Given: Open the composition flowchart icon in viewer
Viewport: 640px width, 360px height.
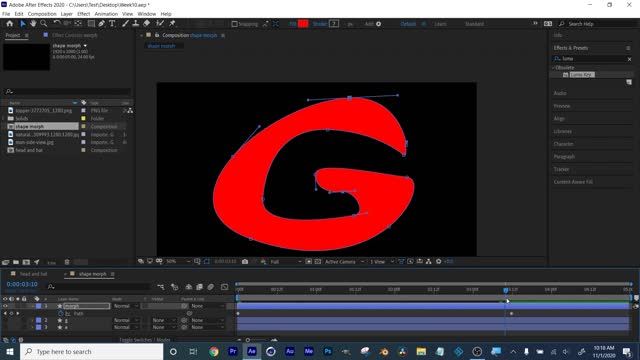Looking at the screenshot, I should [429, 261].
